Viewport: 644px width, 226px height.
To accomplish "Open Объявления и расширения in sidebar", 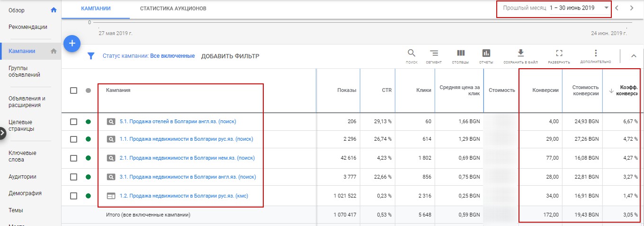I will [27, 102].
